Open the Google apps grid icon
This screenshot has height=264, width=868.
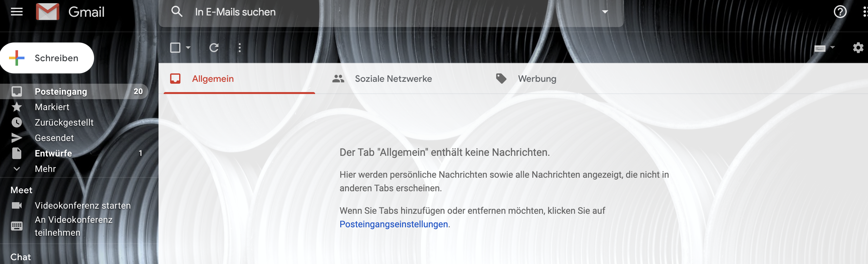865,12
